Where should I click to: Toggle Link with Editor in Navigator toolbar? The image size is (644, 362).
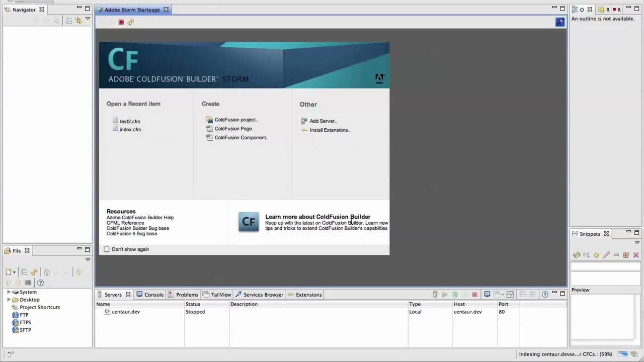tap(78, 21)
